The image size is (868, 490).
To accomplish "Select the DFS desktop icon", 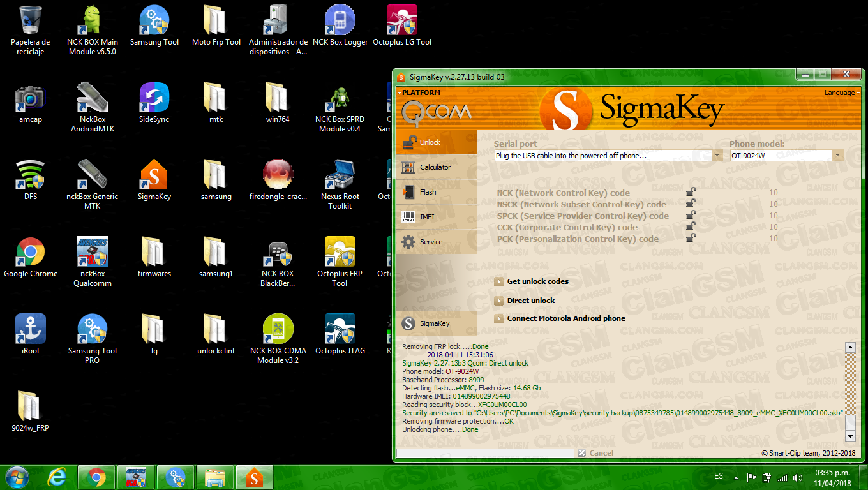I will 31,181.
